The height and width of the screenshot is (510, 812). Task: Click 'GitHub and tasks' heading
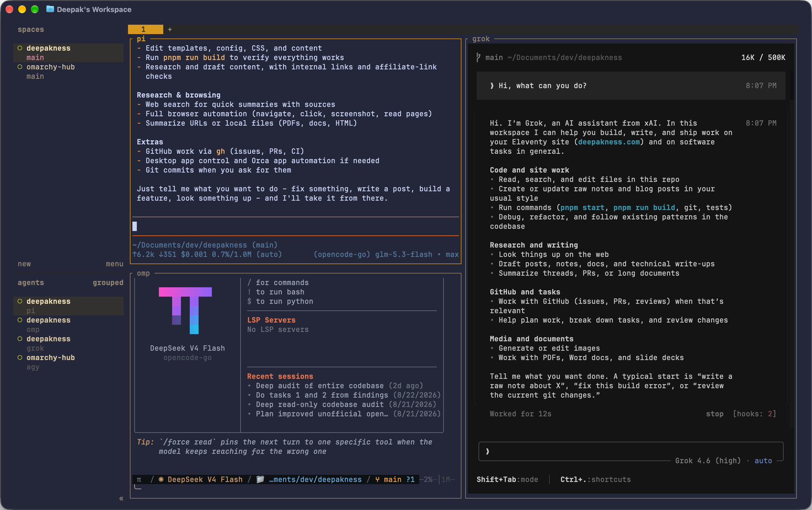click(525, 292)
